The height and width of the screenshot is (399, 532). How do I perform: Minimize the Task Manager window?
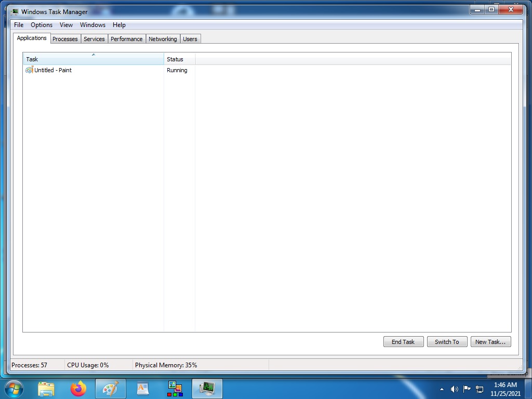click(x=477, y=10)
